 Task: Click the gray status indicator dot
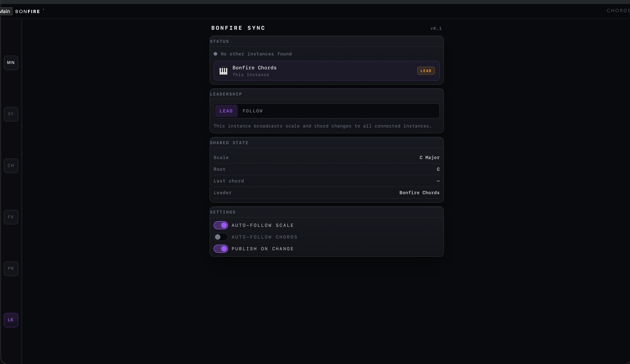tap(215, 54)
